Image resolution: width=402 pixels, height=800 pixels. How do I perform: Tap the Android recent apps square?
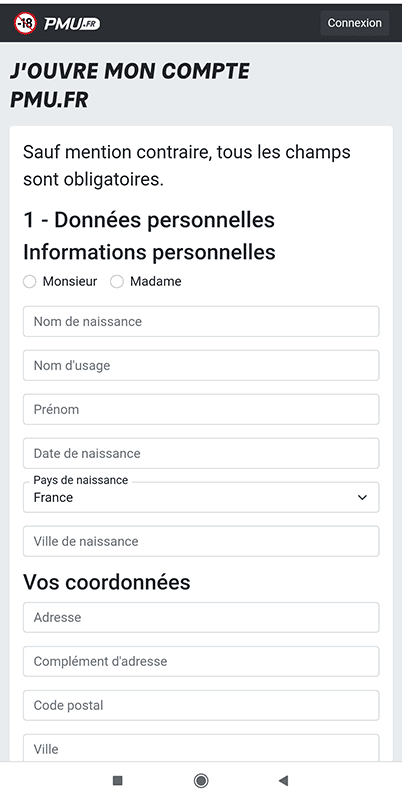tap(118, 780)
